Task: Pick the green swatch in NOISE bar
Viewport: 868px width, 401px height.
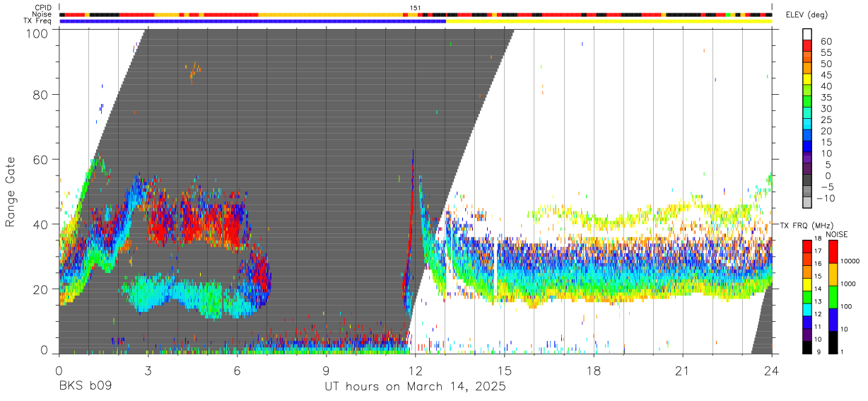Action: 832,296
